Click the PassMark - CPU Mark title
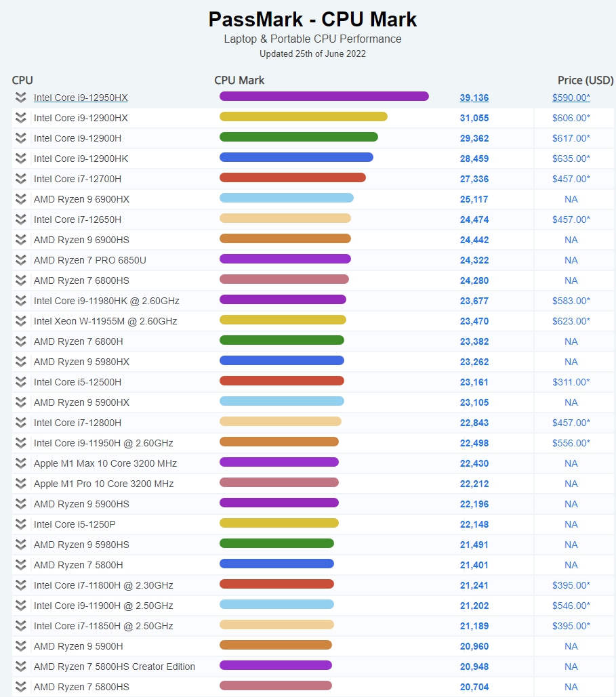This screenshot has height=697, width=616. click(312, 20)
